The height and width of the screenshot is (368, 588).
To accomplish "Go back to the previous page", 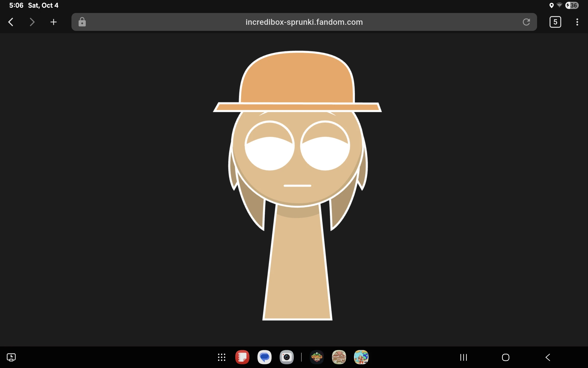I will (11, 22).
